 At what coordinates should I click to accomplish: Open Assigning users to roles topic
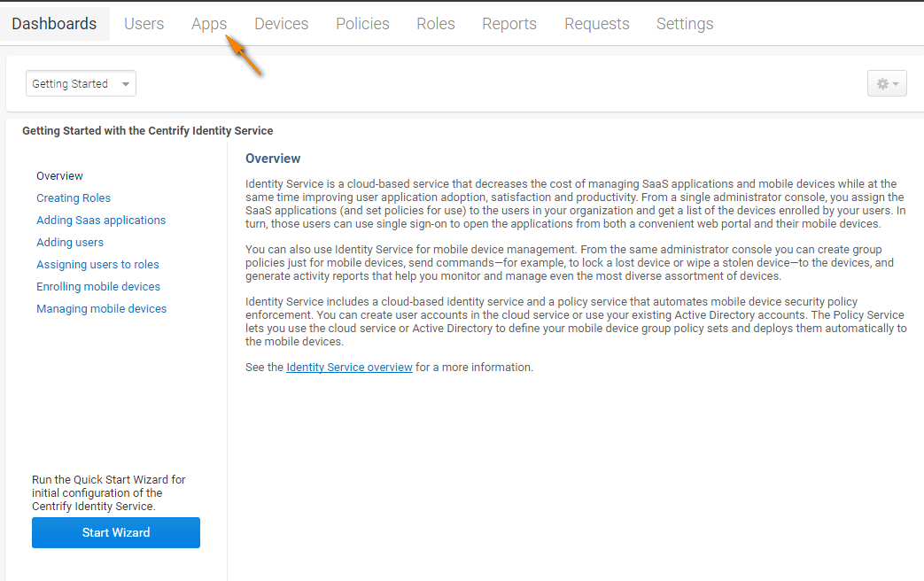[97, 265]
